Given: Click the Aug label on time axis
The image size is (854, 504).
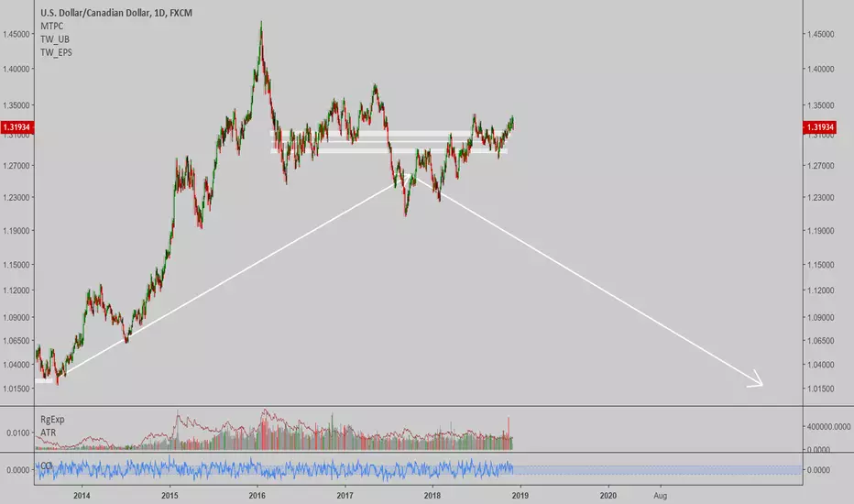Looking at the screenshot, I should pyautogui.click(x=660, y=495).
